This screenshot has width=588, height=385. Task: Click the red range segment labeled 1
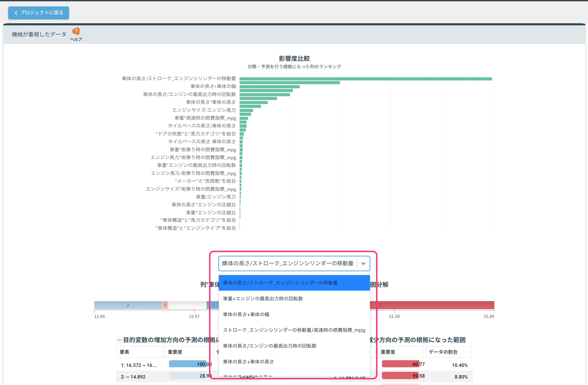[432, 305]
